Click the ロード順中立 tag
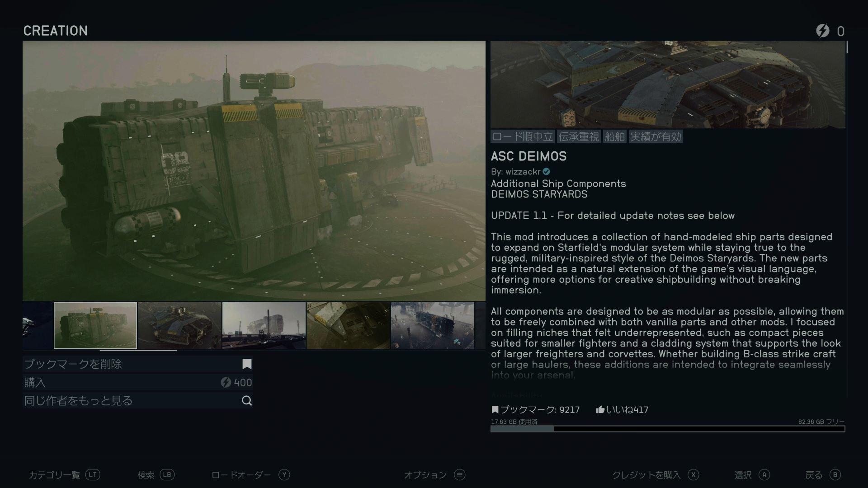 pos(523,136)
